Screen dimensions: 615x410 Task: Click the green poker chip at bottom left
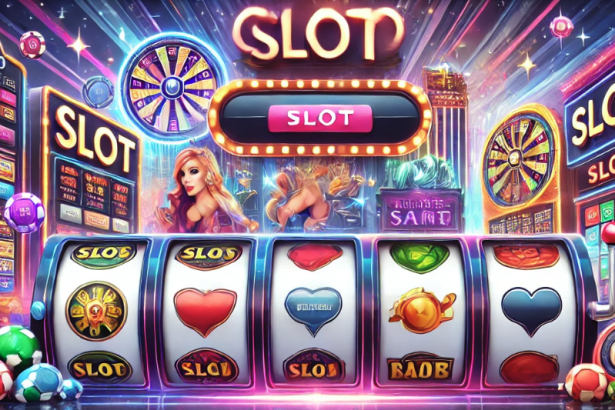[x=18, y=346]
